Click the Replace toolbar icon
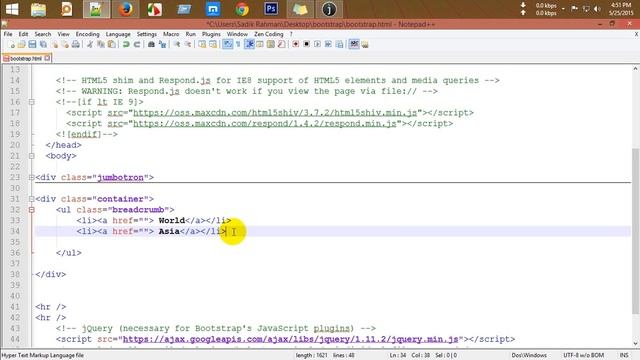The height and width of the screenshot is (360, 640). [x=162, y=44]
